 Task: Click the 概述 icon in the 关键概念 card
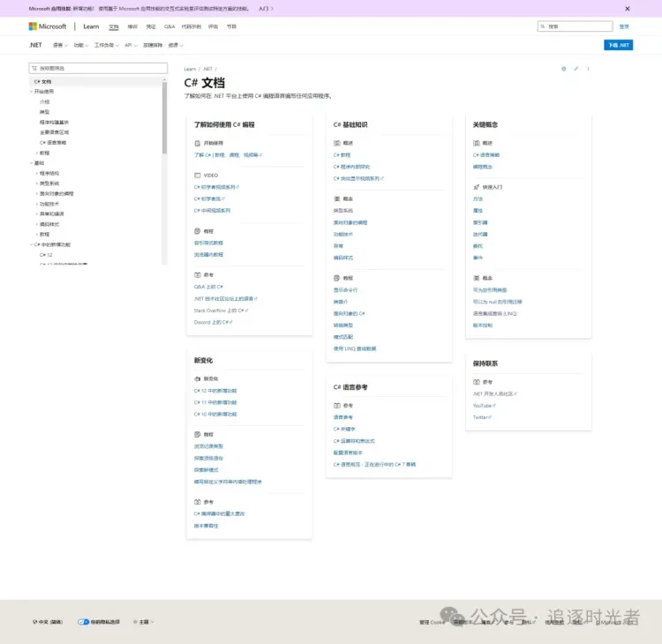[x=477, y=143]
